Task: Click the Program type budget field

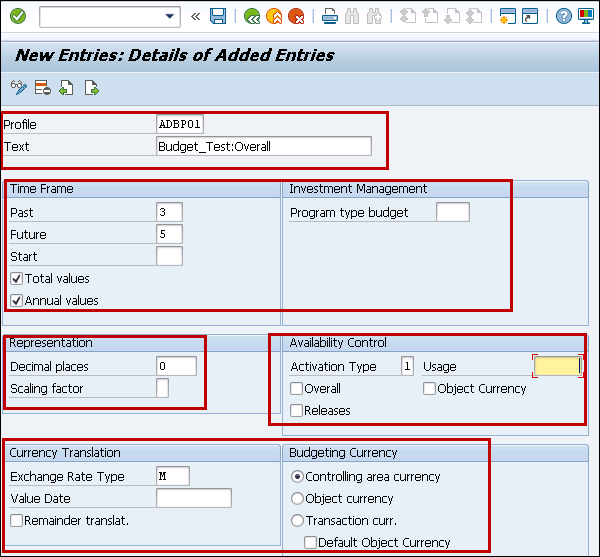Action: pos(453,212)
